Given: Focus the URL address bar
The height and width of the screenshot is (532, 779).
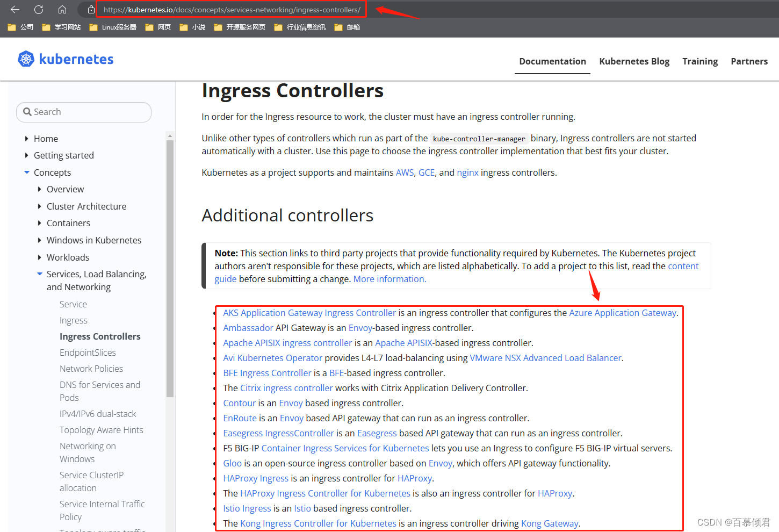Looking at the screenshot, I should (x=232, y=10).
